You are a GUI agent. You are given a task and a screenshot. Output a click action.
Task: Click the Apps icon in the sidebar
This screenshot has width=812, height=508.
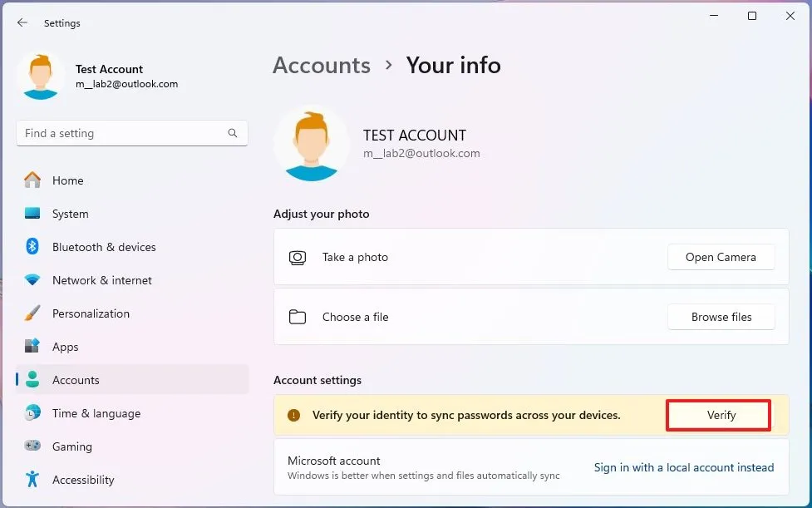pos(33,347)
